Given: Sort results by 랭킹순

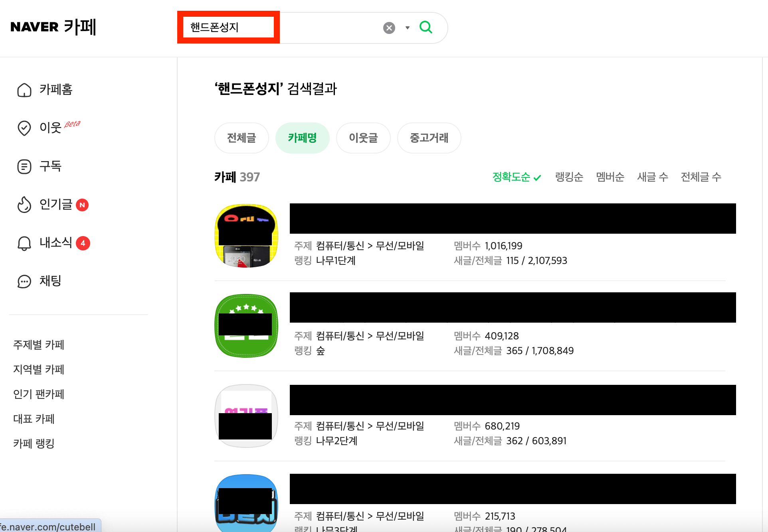Looking at the screenshot, I should coord(569,177).
